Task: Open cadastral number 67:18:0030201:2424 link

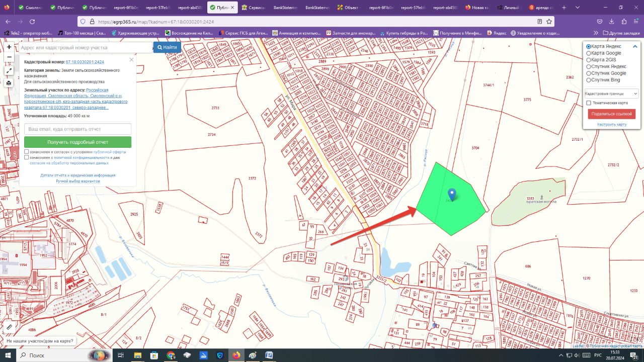Action: tap(85, 62)
